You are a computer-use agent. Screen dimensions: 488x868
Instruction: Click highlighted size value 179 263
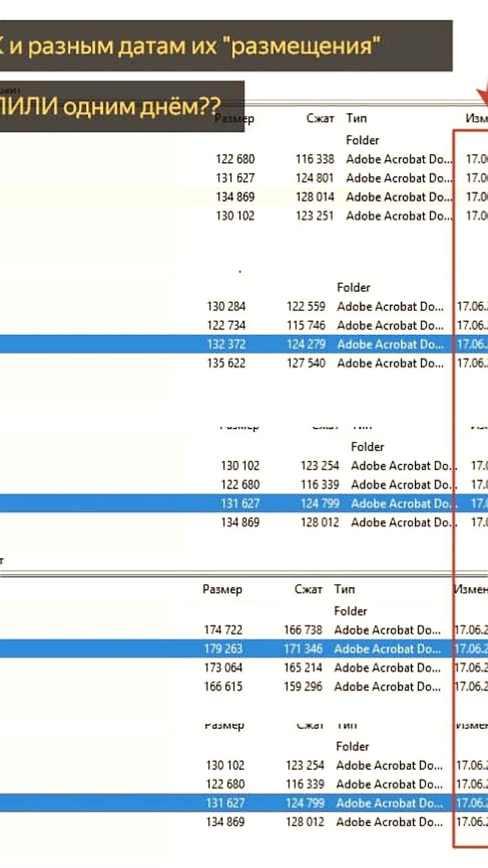tap(223, 649)
